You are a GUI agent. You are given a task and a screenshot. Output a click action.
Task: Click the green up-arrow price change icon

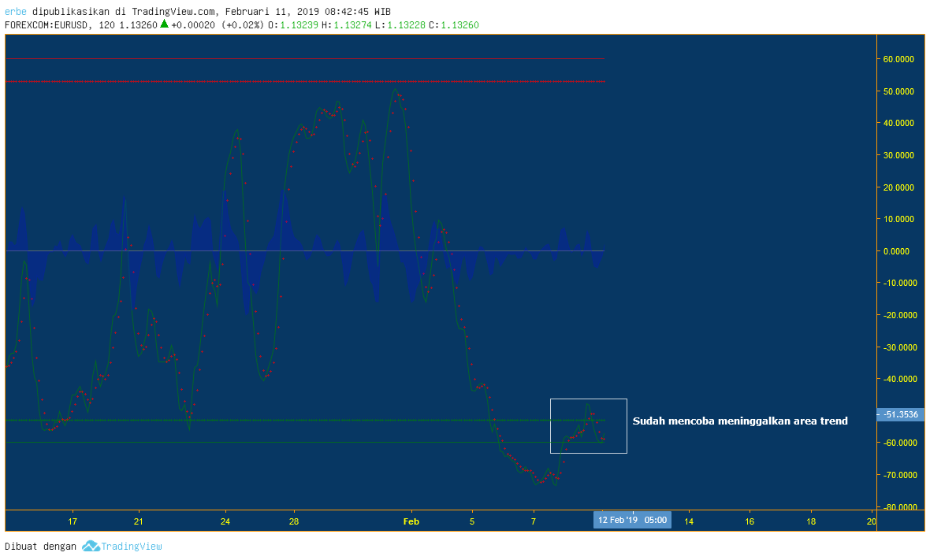(x=164, y=24)
